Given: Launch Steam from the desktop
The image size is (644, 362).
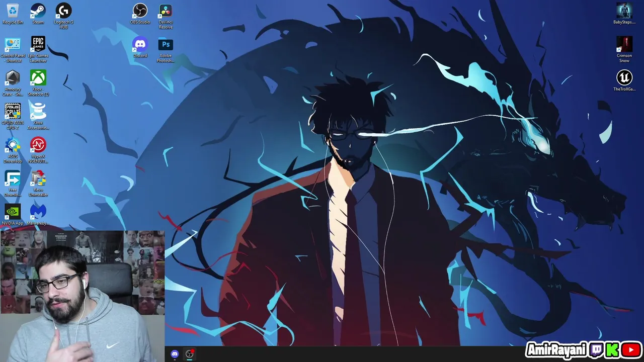Looking at the screenshot, I should tap(38, 14).
